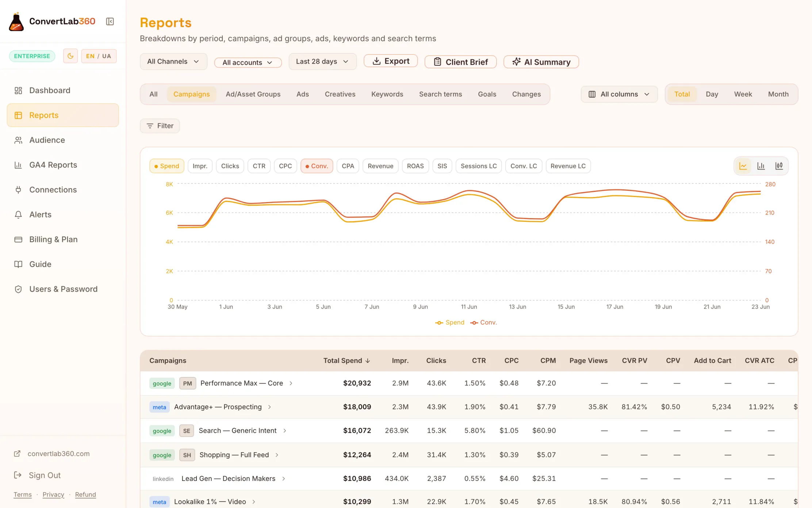This screenshot has width=812, height=508.
Task: Open the Refund link
Action: (x=85, y=494)
